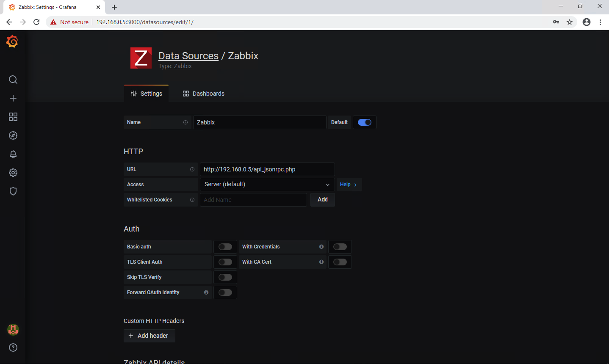Open the Access Server (default) dropdown
Screen dimensions: 609x364
[x=267, y=185]
